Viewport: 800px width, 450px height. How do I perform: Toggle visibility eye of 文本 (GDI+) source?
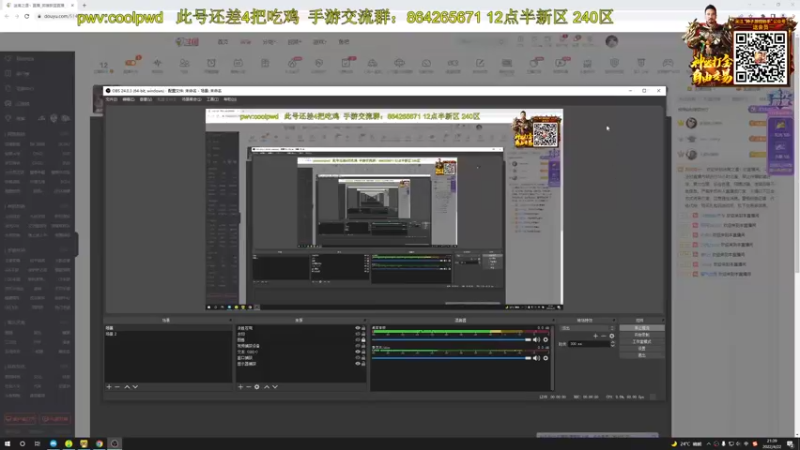358,352
